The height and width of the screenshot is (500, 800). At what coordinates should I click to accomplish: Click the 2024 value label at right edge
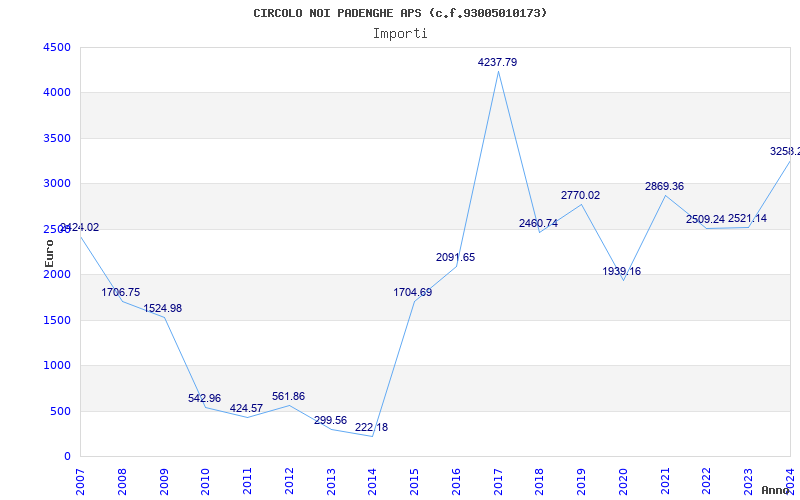[785, 152]
